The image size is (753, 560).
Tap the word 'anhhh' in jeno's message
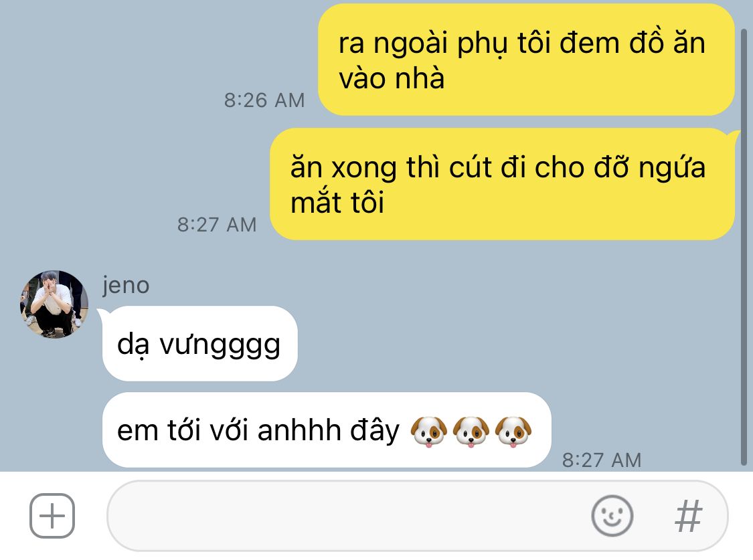pos(299,430)
